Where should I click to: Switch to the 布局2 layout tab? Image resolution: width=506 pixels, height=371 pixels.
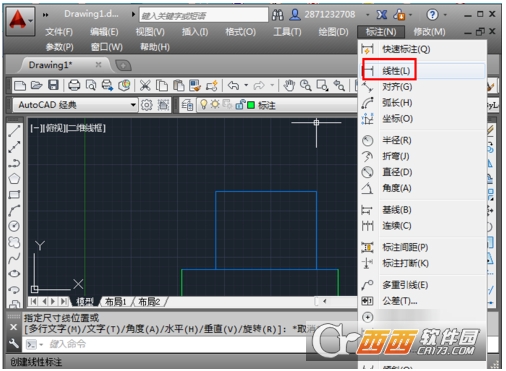pos(149,302)
